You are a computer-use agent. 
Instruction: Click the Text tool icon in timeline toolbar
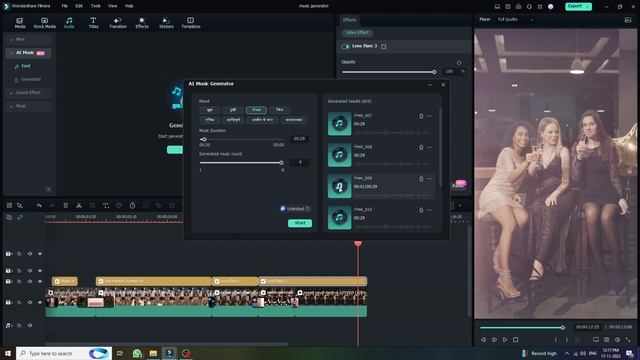tap(106, 205)
